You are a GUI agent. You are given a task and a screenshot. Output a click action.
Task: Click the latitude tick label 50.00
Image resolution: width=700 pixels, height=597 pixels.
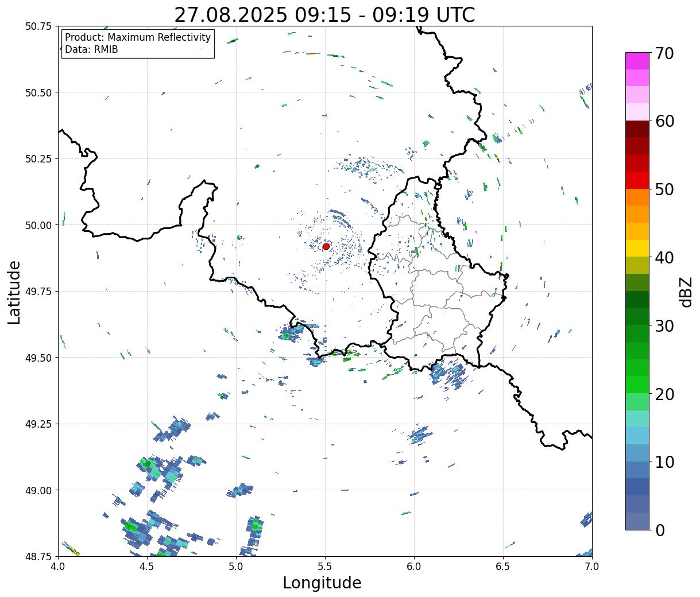38,225
